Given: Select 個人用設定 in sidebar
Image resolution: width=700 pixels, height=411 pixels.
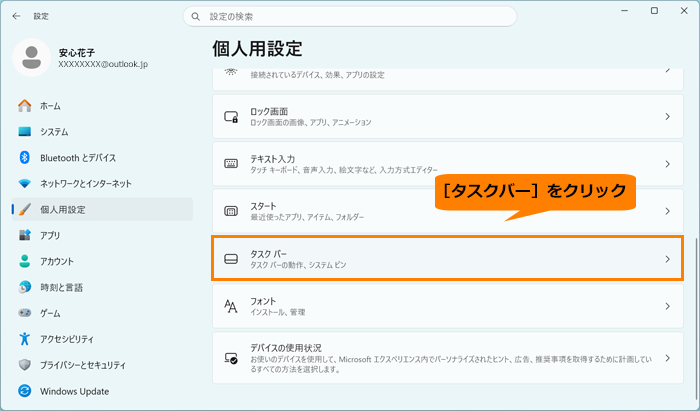Looking at the screenshot, I should 102,209.
